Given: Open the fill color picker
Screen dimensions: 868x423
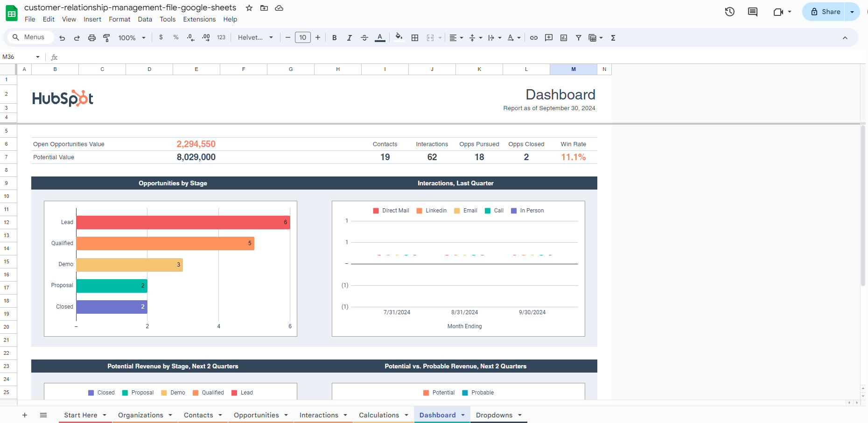Looking at the screenshot, I should (x=398, y=37).
